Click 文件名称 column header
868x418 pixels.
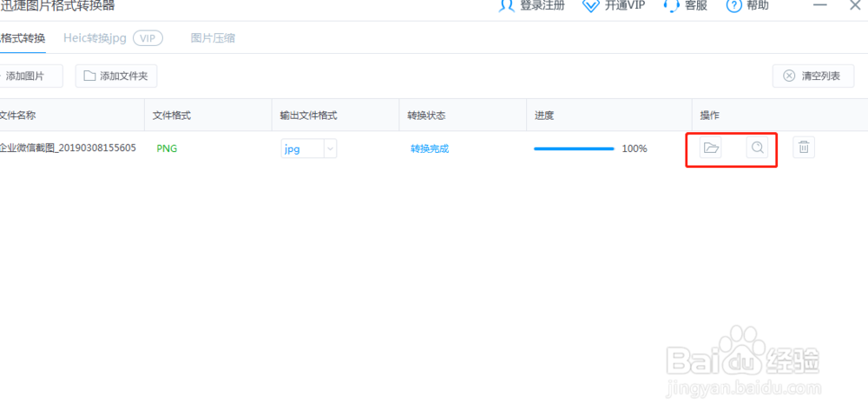[17, 116]
